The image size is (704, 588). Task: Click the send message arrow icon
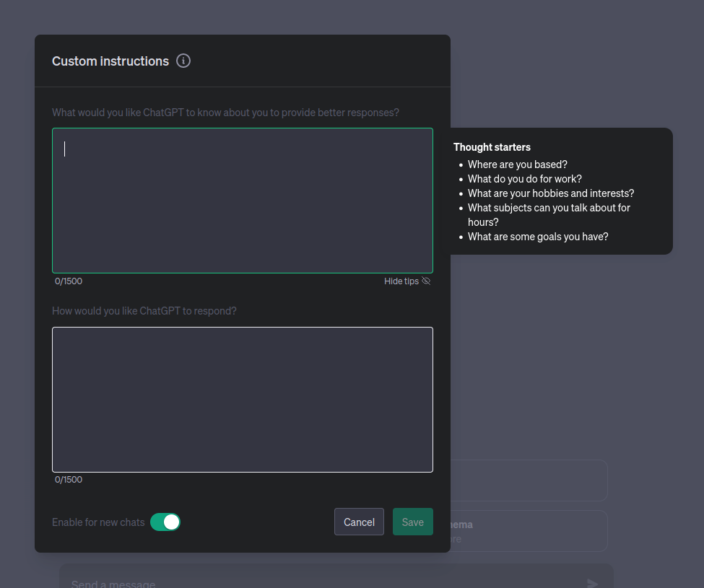pos(592,583)
